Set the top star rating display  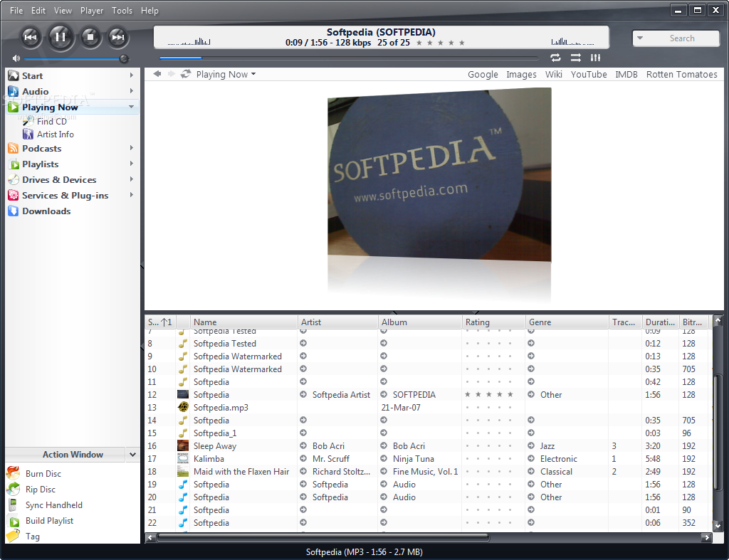pyautogui.click(x=440, y=43)
